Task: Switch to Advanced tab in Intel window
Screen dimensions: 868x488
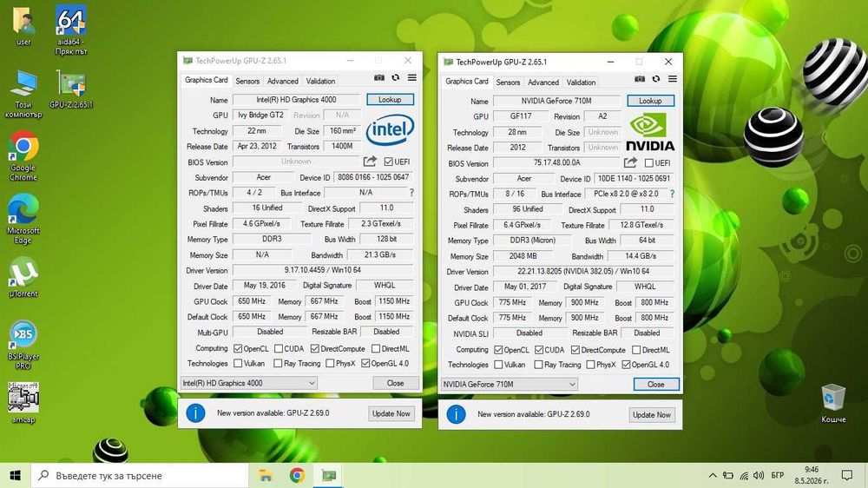Action: pos(282,81)
